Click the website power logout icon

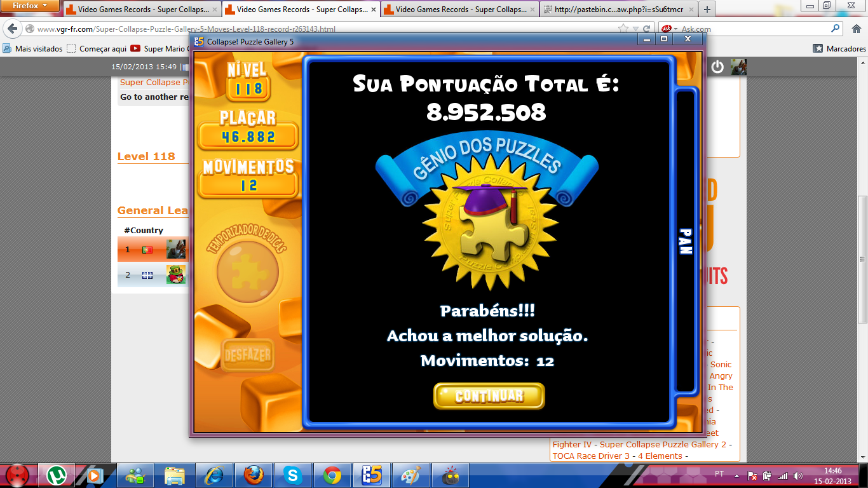[x=717, y=67]
